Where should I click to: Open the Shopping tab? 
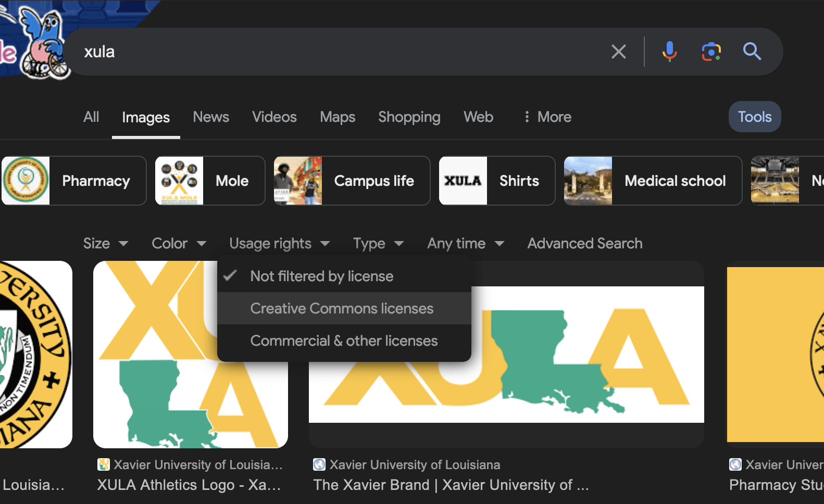pyautogui.click(x=409, y=117)
